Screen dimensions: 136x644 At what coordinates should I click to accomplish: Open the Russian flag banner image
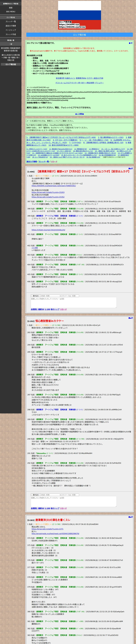(79, 15)
